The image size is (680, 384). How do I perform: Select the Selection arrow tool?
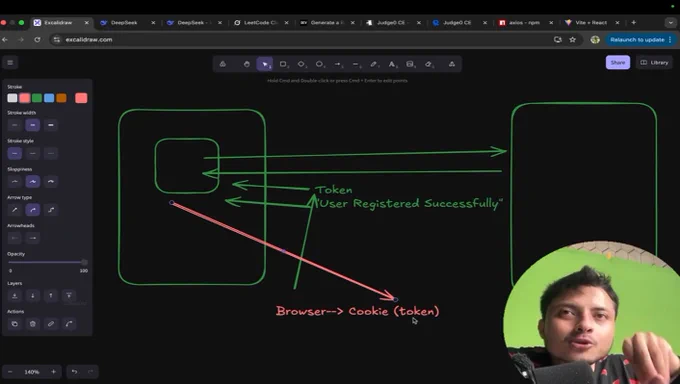(265, 64)
